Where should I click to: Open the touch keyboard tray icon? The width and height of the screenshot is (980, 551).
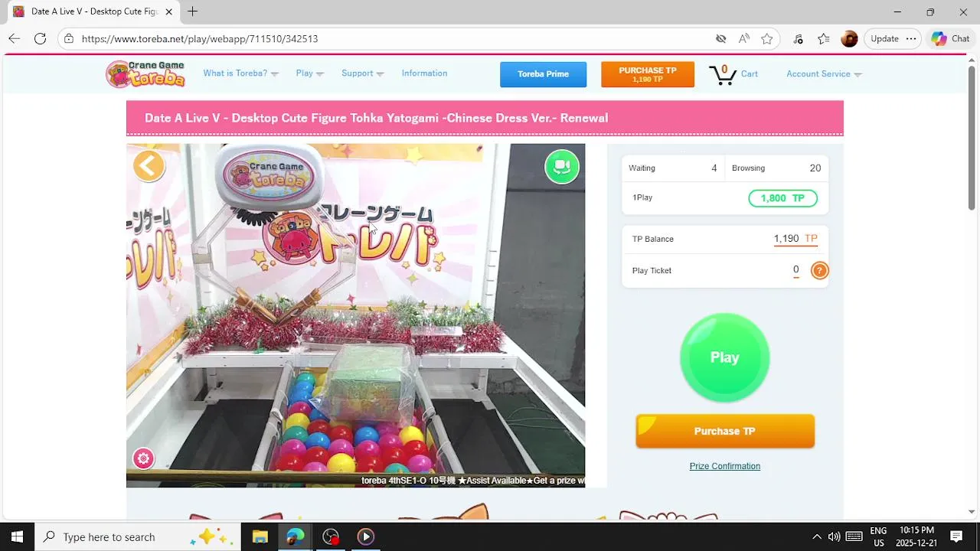click(854, 536)
